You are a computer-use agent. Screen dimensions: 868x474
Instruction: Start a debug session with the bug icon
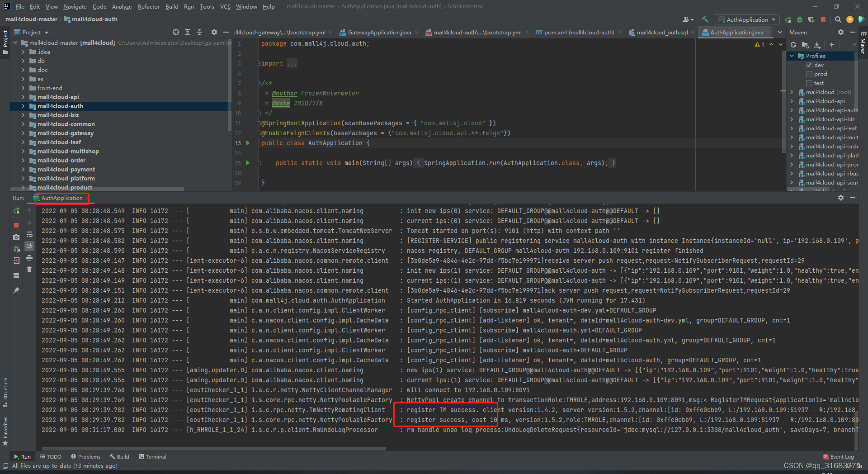799,19
